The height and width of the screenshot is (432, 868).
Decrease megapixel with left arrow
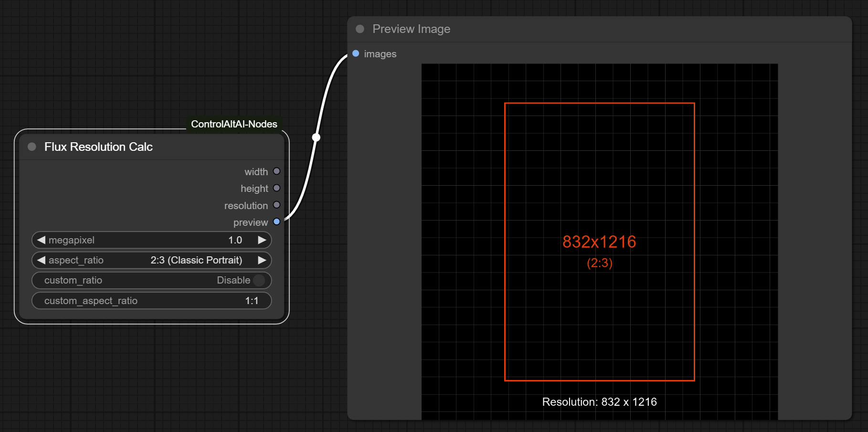(41, 240)
